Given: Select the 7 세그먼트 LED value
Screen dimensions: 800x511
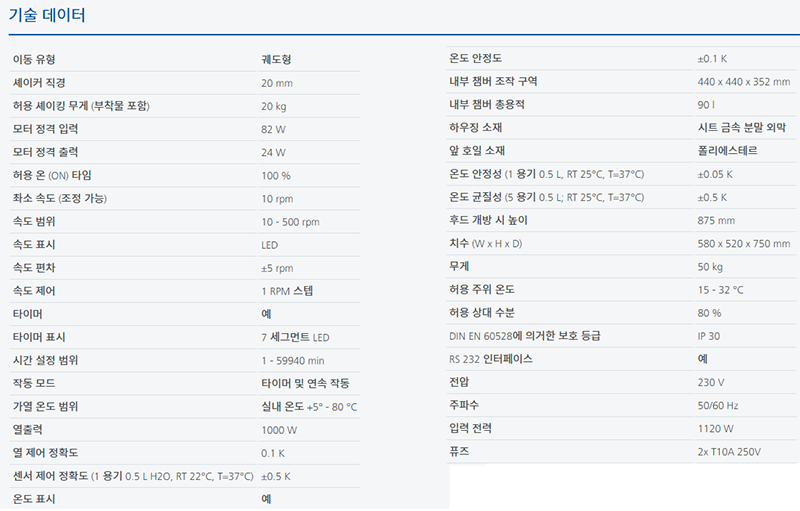Looking at the screenshot, I should pyautogui.click(x=296, y=337).
